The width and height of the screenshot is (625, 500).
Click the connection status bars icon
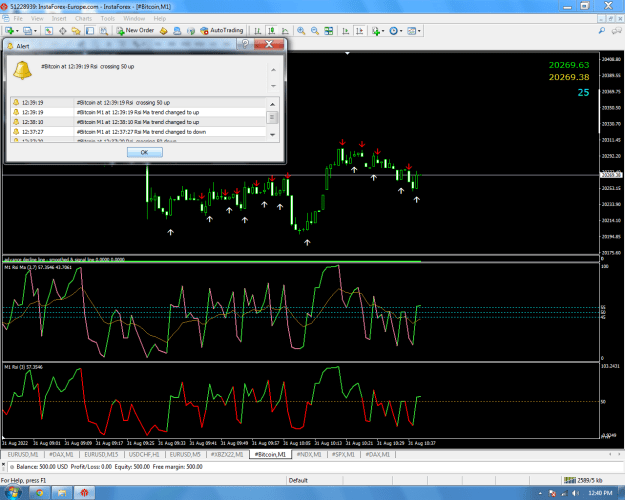(570, 480)
